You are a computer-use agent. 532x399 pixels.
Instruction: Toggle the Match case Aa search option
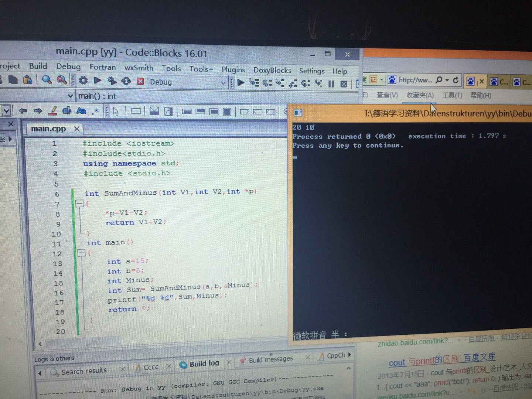(81, 111)
